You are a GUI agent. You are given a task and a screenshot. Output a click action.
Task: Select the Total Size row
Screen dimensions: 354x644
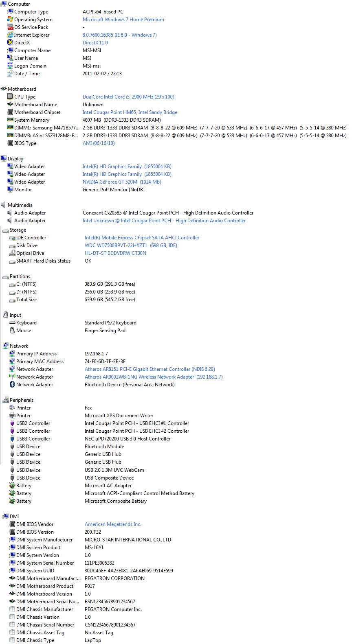point(72,300)
